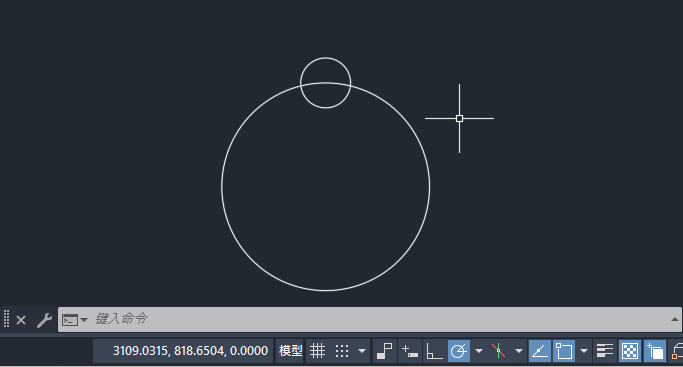The width and height of the screenshot is (683, 367).
Task: Open snap mode settings dropdown arrow
Action: pyautogui.click(x=362, y=351)
